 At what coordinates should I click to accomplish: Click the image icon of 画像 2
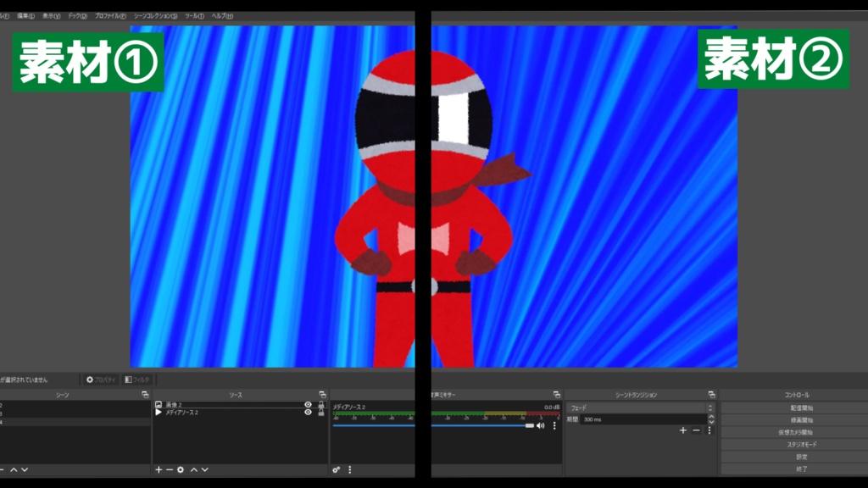[x=159, y=404]
